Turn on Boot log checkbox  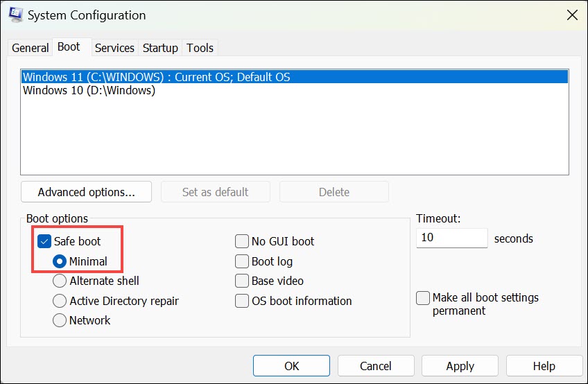[242, 261]
